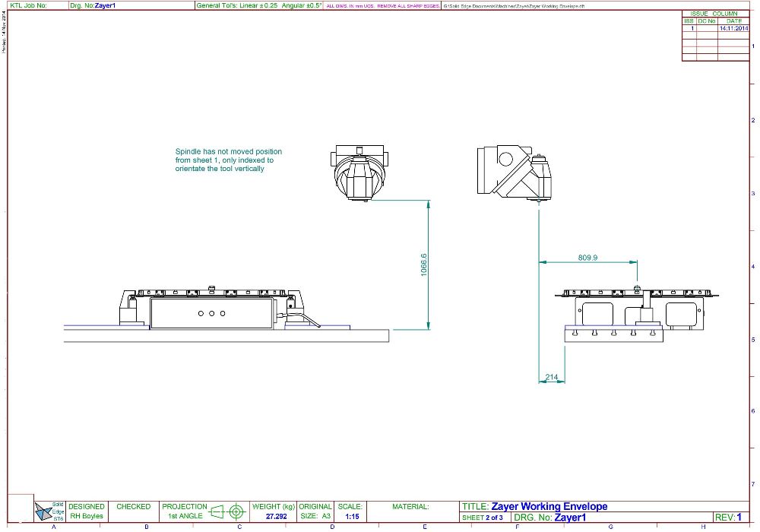The width and height of the screenshot is (760, 532).
Task: Click the REV: 1 revision box
Action: (x=728, y=517)
